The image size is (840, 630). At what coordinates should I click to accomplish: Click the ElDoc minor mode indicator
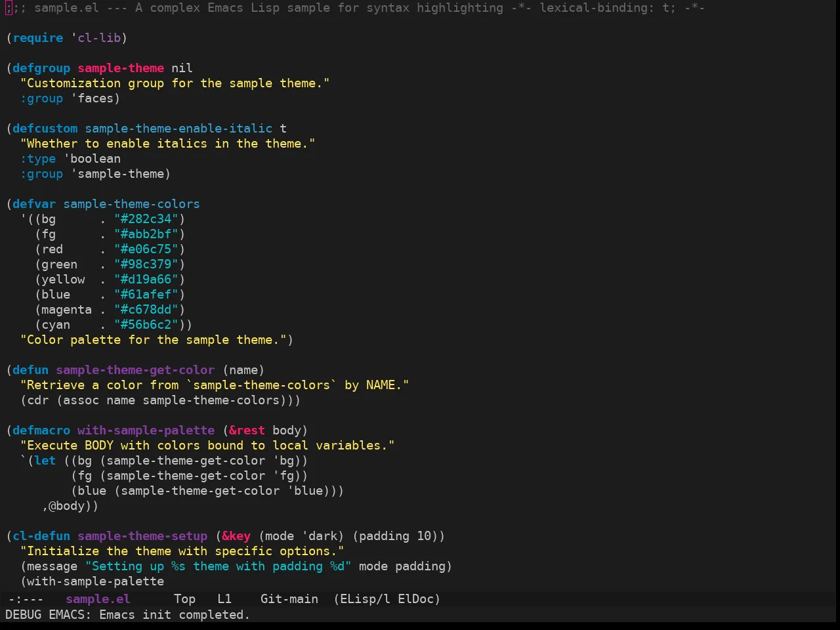tap(415, 599)
